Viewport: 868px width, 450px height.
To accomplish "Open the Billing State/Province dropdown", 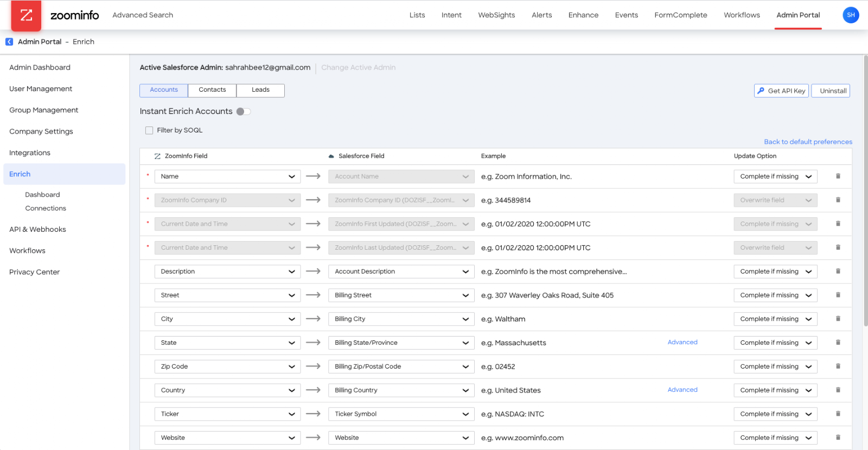I will coord(401,343).
